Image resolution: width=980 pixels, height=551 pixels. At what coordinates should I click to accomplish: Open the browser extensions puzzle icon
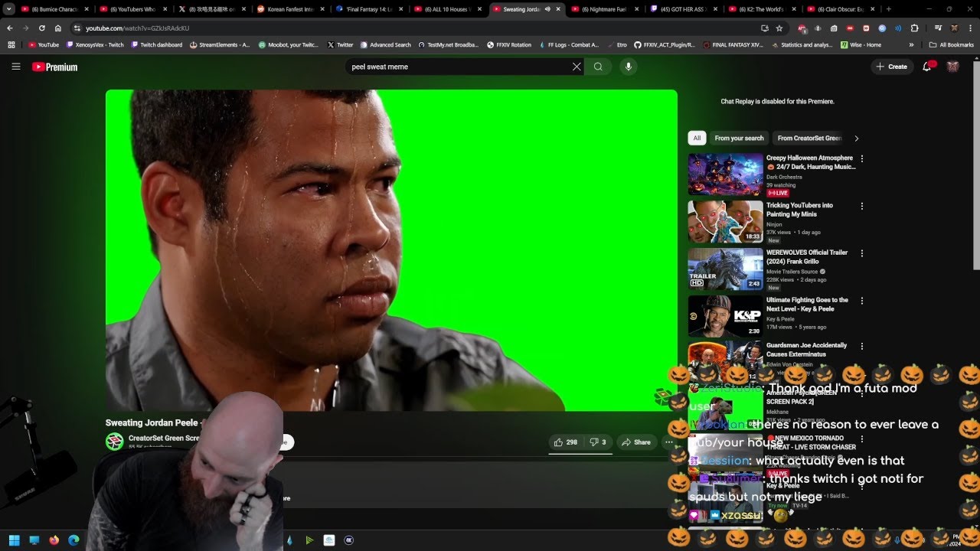914,28
